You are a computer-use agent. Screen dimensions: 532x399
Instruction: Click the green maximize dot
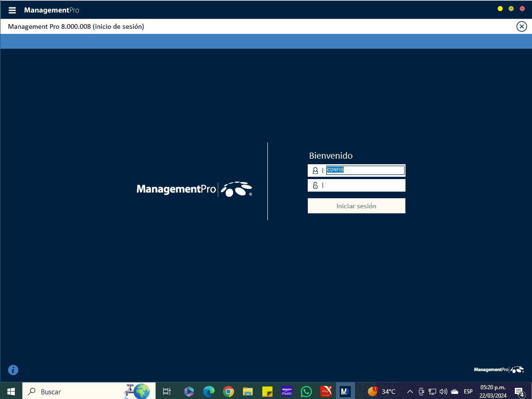(511, 9)
